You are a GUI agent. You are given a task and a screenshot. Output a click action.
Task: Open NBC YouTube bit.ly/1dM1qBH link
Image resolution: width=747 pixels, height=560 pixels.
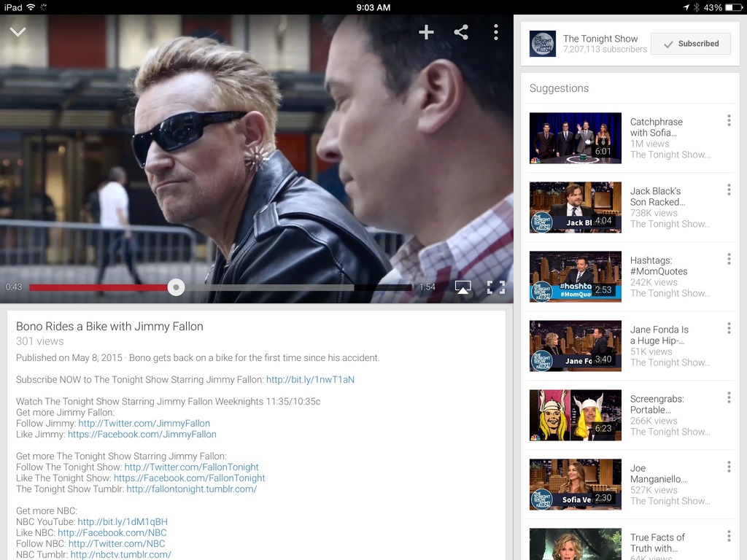coord(123,522)
